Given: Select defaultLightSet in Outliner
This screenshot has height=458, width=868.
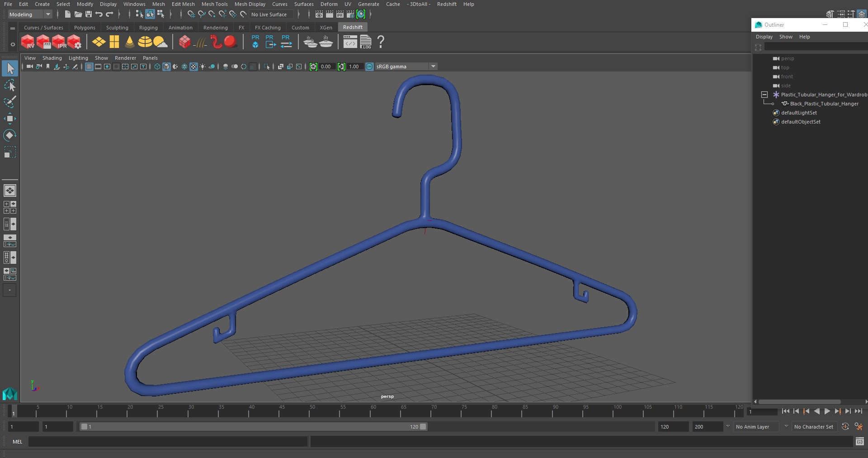Looking at the screenshot, I should 798,113.
